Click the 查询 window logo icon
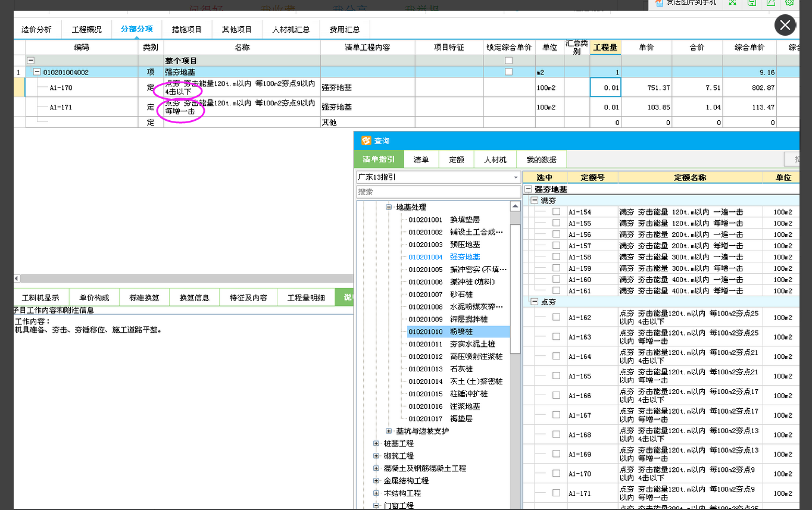 366,140
